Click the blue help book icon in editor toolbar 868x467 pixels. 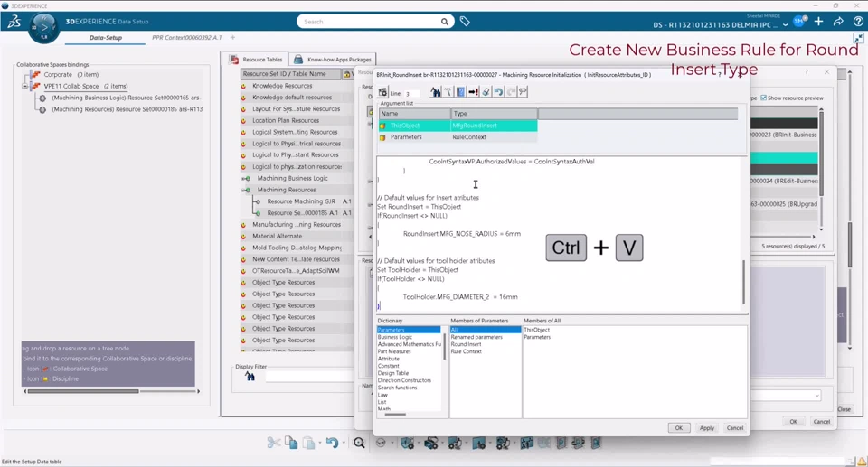pyautogui.click(x=460, y=92)
